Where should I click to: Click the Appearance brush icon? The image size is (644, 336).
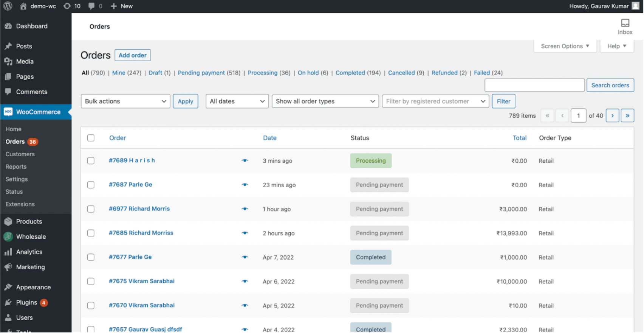pyautogui.click(x=8, y=287)
